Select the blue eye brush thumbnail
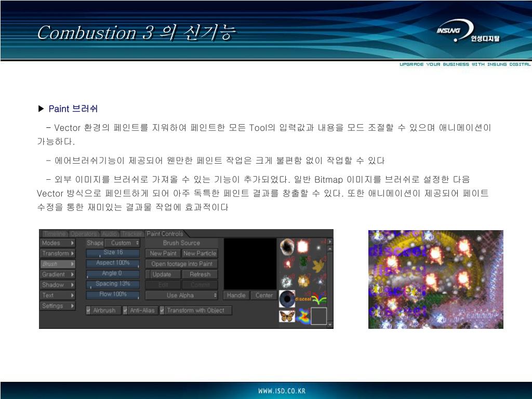The image size is (532, 399). click(x=287, y=299)
